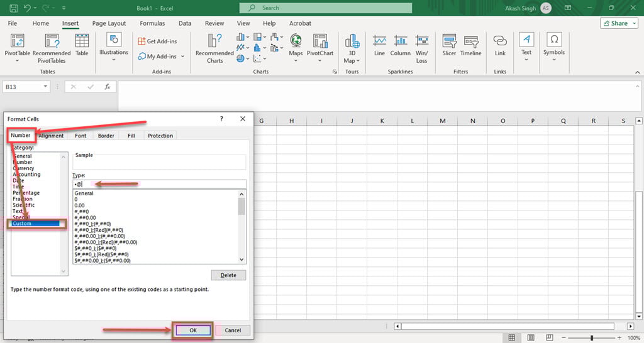
Task: Click the Undo icon
Action: coord(27,8)
